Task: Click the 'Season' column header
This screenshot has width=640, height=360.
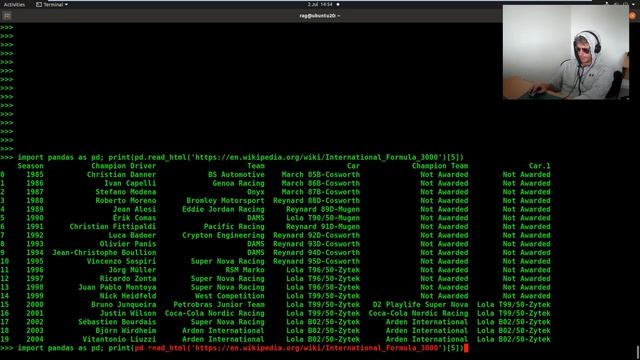Action: coord(30,166)
